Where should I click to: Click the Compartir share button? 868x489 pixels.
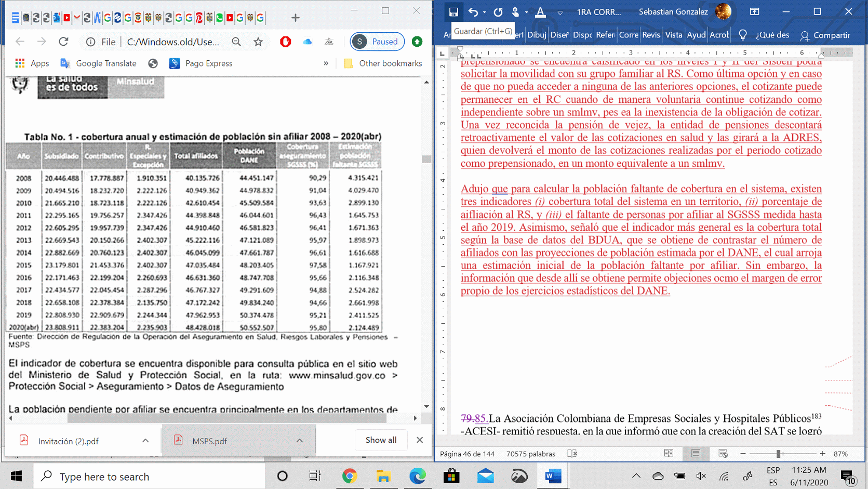(x=825, y=35)
